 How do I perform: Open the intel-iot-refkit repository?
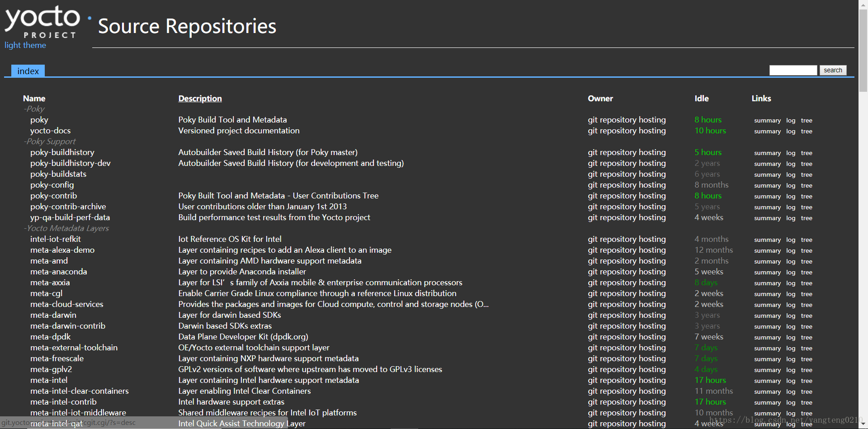click(56, 239)
